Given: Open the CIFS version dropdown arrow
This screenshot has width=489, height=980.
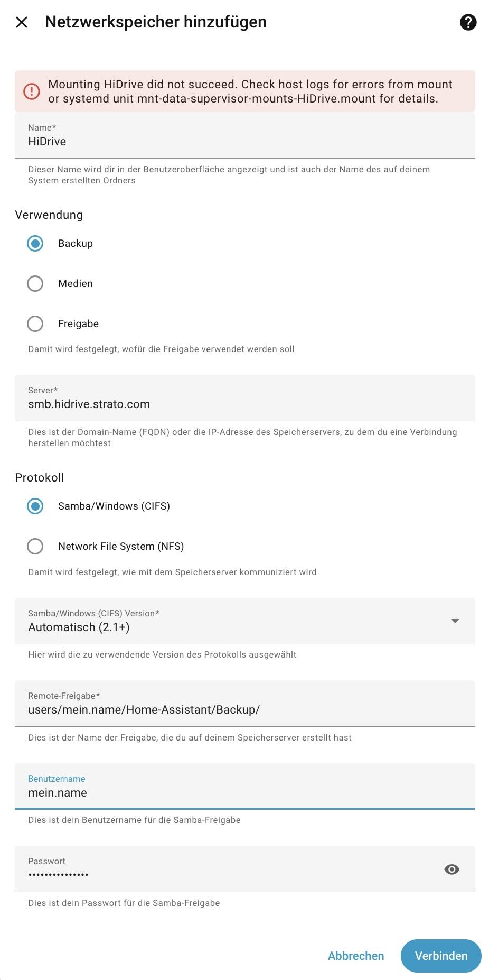Looking at the screenshot, I should coord(455,621).
